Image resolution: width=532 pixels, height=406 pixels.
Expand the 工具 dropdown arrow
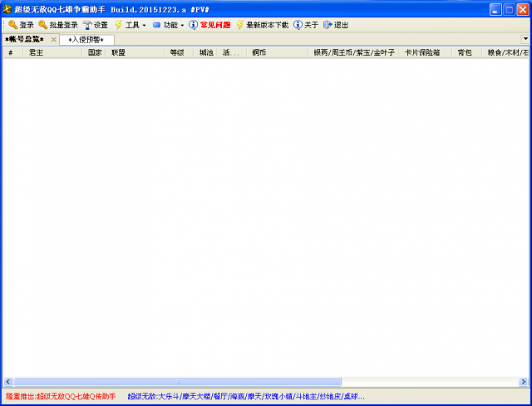145,25
